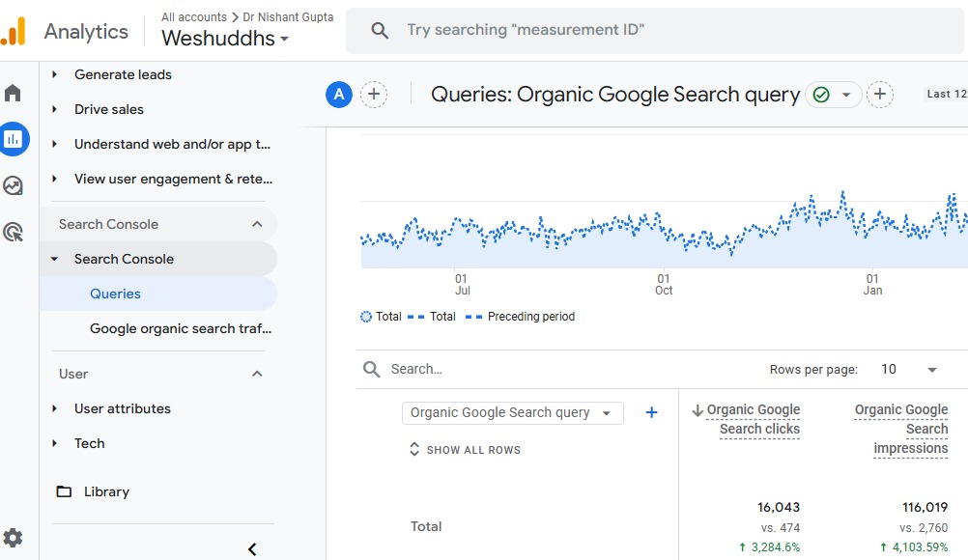Click total clicks value 16,043
This screenshot has width=968, height=560.
[x=779, y=508]
